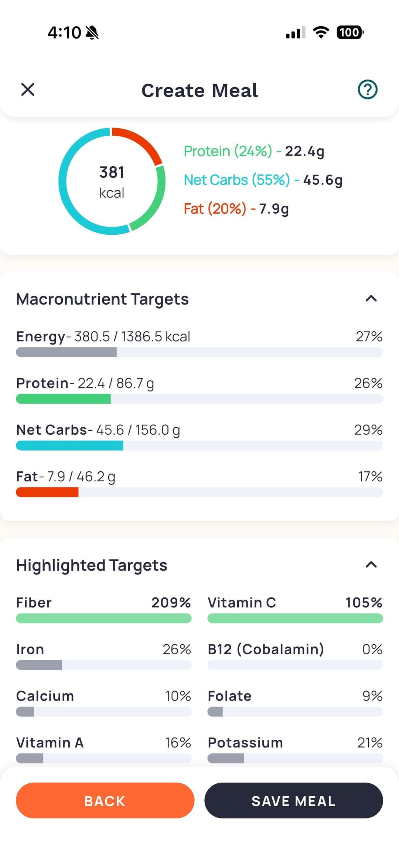Tap the Calcium target row
Viewport: 399px width, 868px height.
(x=103, y=703)
